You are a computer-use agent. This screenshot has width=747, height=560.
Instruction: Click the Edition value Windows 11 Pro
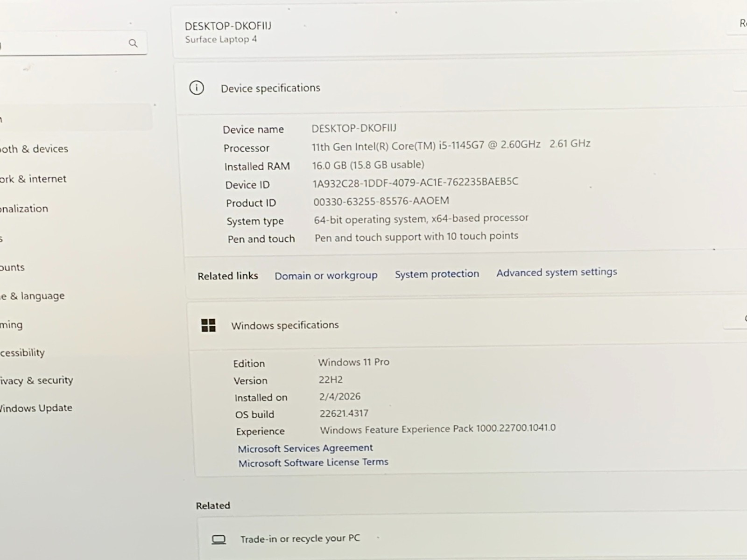tap(354, 362)
